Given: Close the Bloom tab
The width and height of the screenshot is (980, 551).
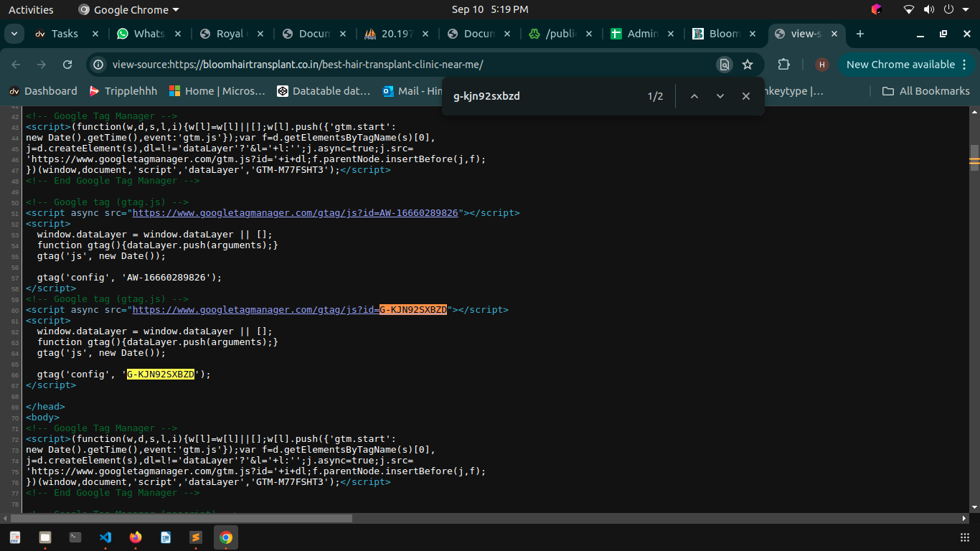Looking at the screenshot, I should coord(753,34).
